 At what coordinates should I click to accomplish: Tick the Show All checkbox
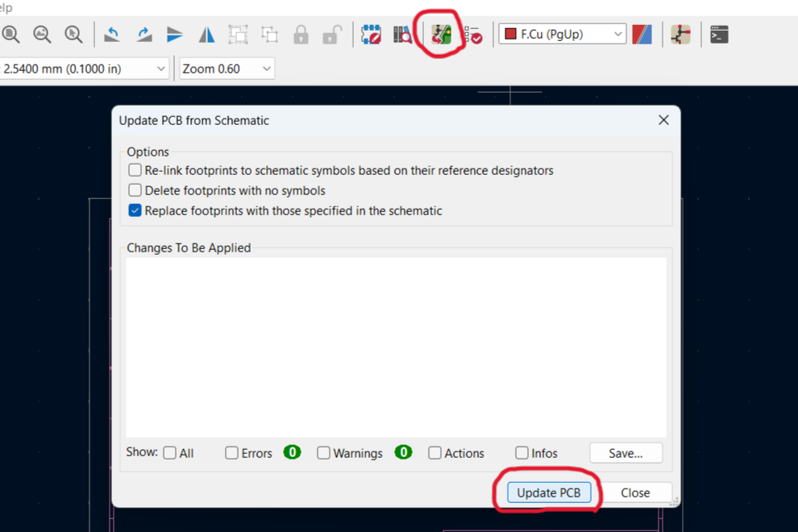169,453
